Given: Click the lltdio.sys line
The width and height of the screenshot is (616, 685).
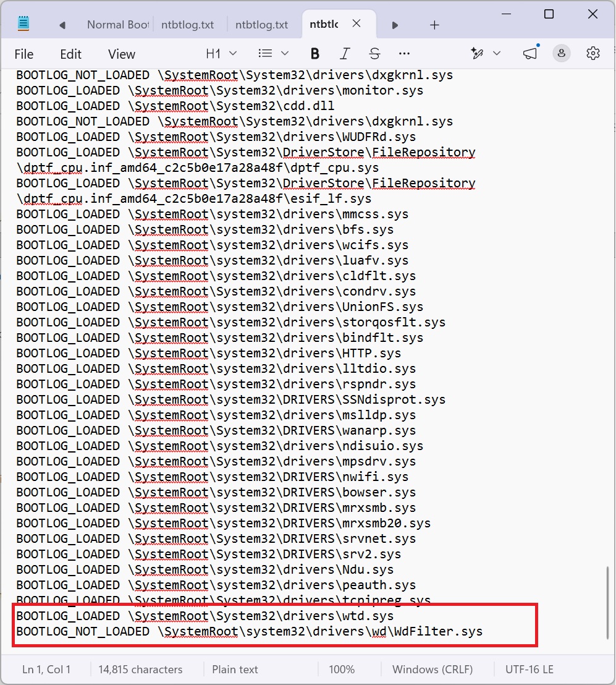Looking at the screenshot, I should pyautogui.click(x=216, y=368).
